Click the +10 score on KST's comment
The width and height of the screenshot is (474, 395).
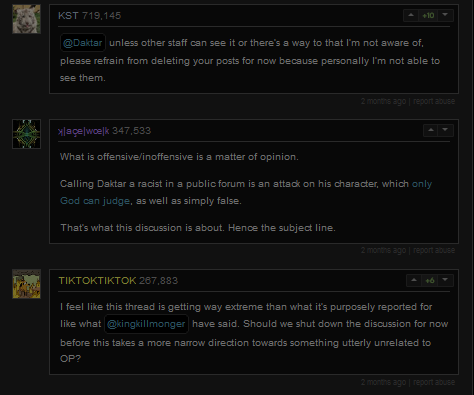pos(428,16)
